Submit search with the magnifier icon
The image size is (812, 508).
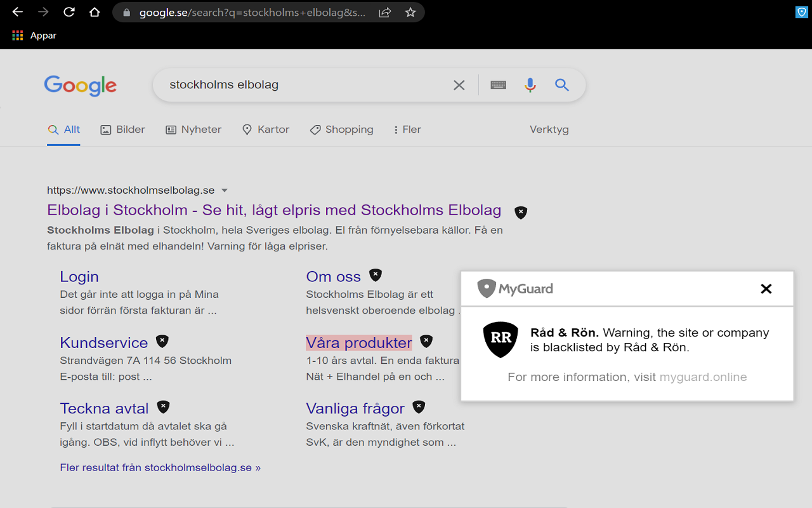[562, 85]
